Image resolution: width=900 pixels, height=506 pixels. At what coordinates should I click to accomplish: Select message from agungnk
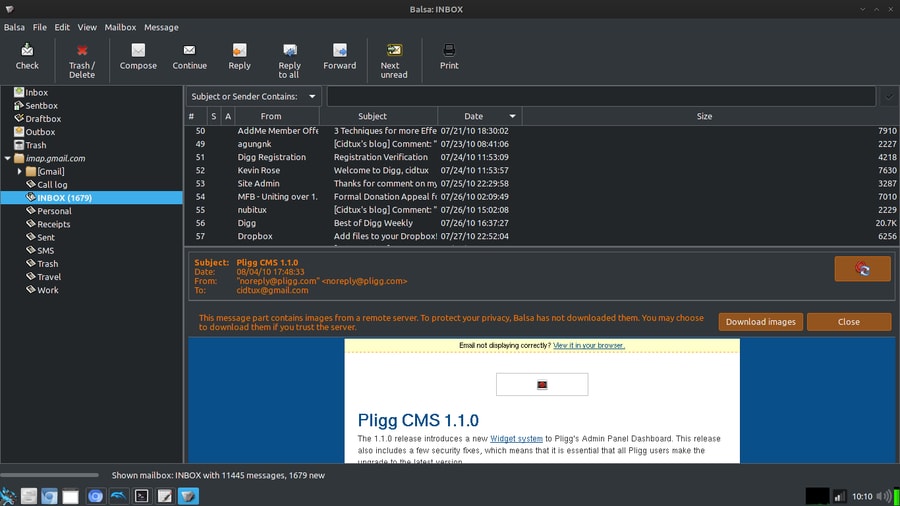pos(542,144)
